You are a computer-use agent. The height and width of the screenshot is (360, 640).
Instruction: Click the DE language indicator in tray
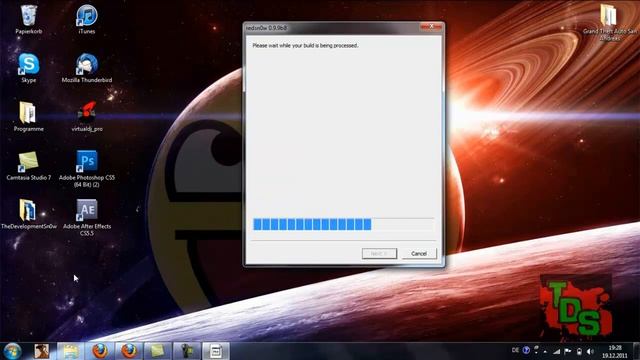(515, 350)
